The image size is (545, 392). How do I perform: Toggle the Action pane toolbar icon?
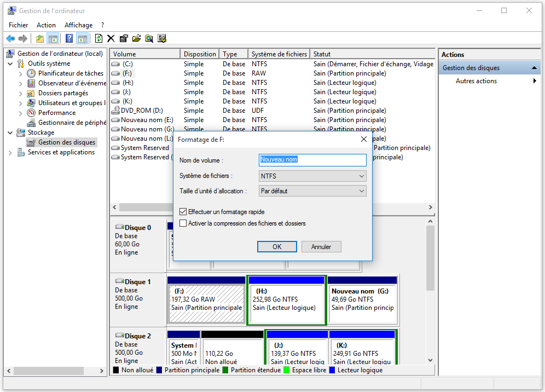(x=83, y=38)
